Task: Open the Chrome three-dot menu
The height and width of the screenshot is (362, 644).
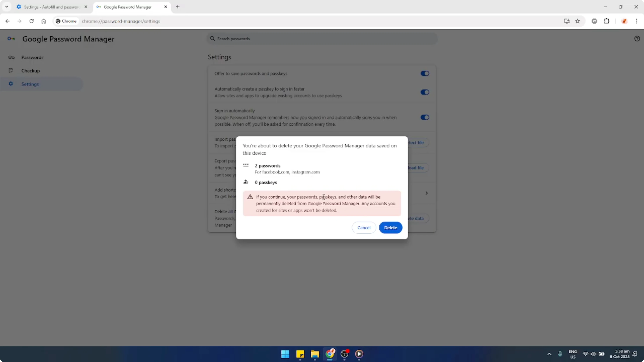Action: tap(636, 21)
